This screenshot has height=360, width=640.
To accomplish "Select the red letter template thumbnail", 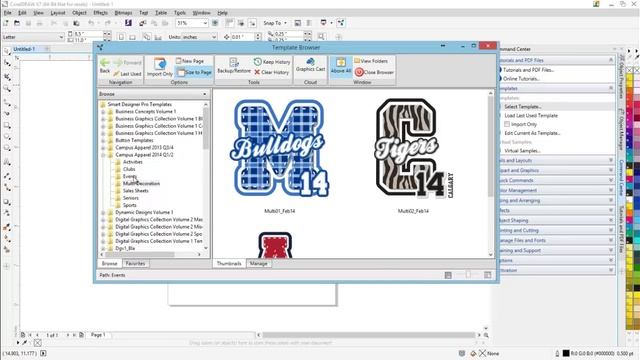I will pos(275,245).
